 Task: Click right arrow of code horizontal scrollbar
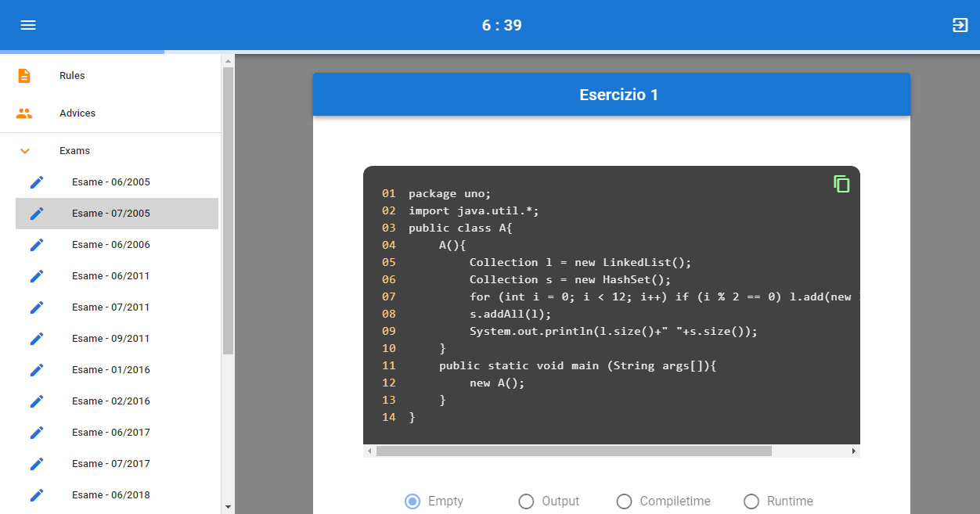tap(854, 451)
